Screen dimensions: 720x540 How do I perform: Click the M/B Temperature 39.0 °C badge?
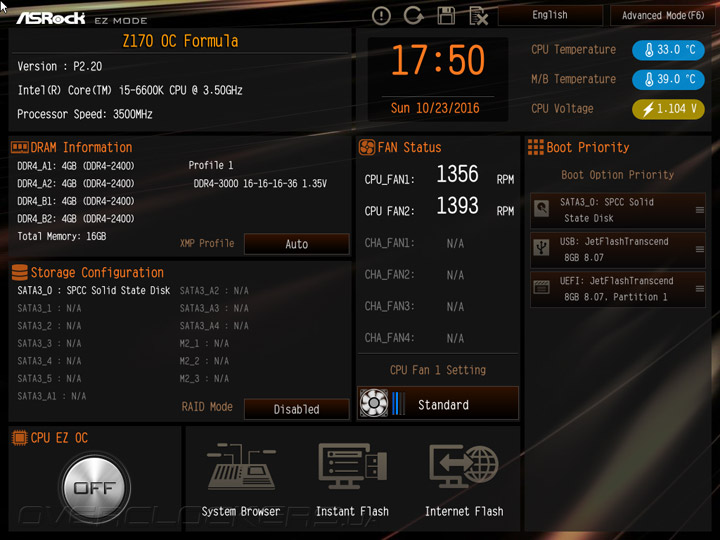click(668, 79)
